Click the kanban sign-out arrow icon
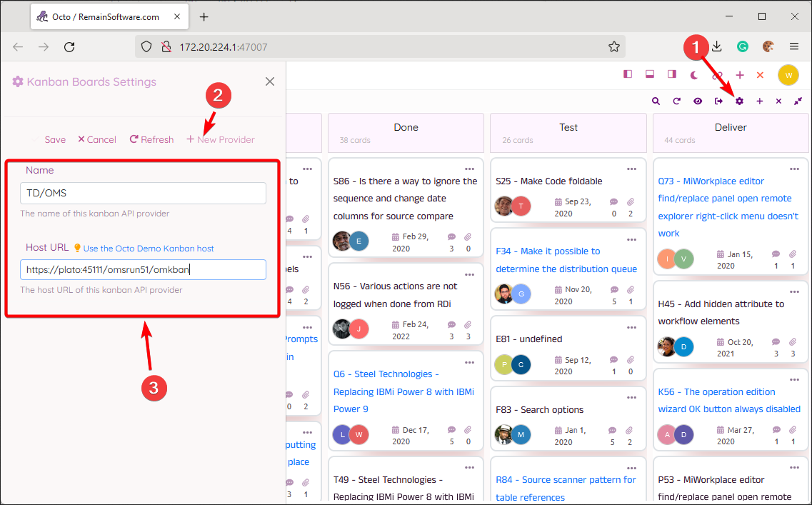 click(718, 101)
